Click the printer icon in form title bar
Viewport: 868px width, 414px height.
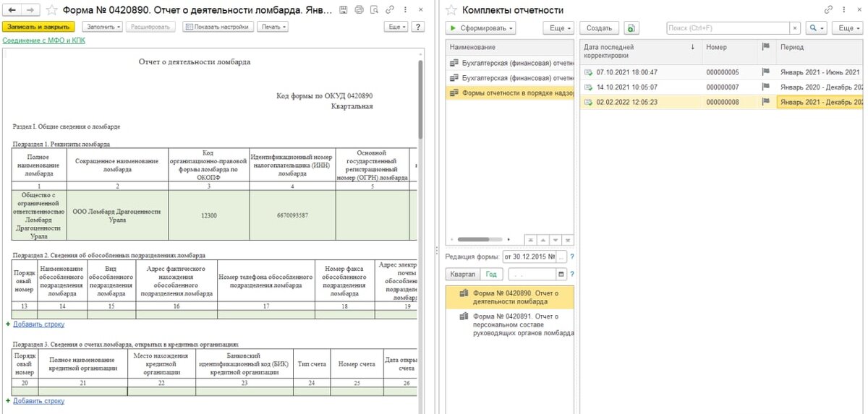358,10
